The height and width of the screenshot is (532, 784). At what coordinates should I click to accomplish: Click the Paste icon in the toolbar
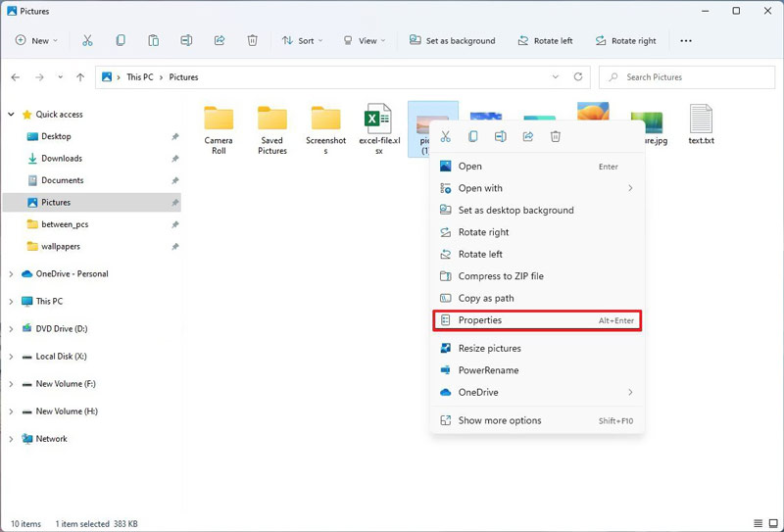154,40
